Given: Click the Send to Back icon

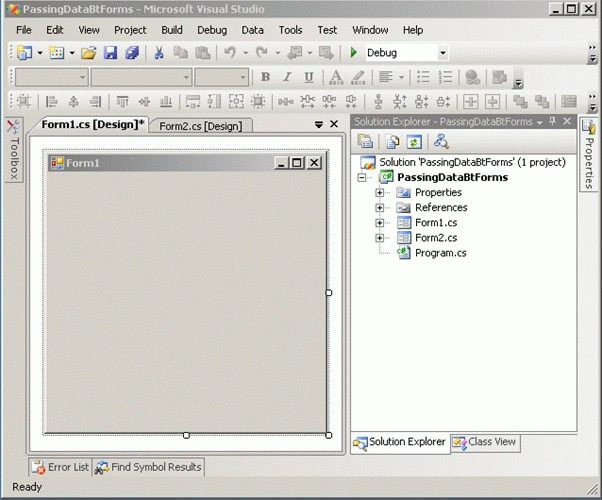Looking at the screenshot, I should (x=542, y=102).
